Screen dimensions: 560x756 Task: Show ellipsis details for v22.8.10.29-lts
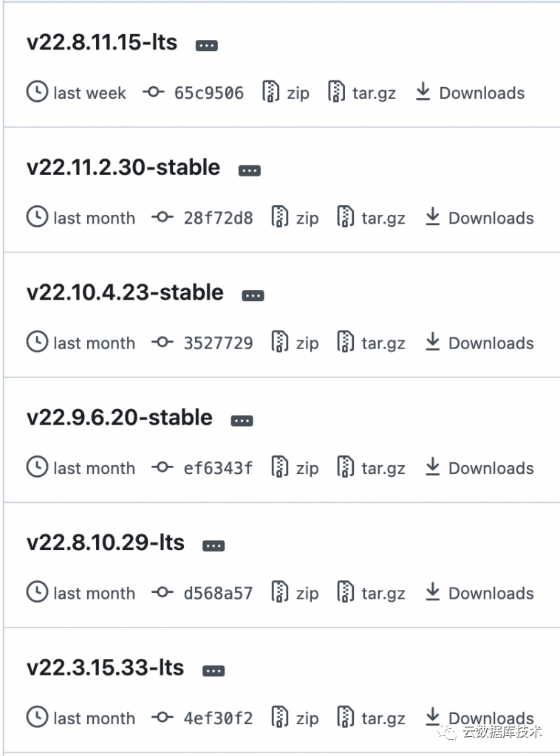click(214, 546)
